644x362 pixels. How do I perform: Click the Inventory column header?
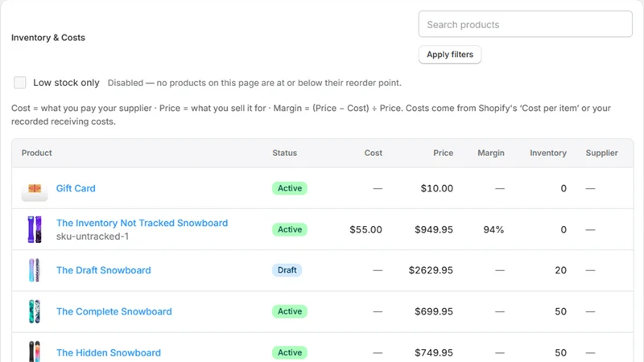pos(548,153)
